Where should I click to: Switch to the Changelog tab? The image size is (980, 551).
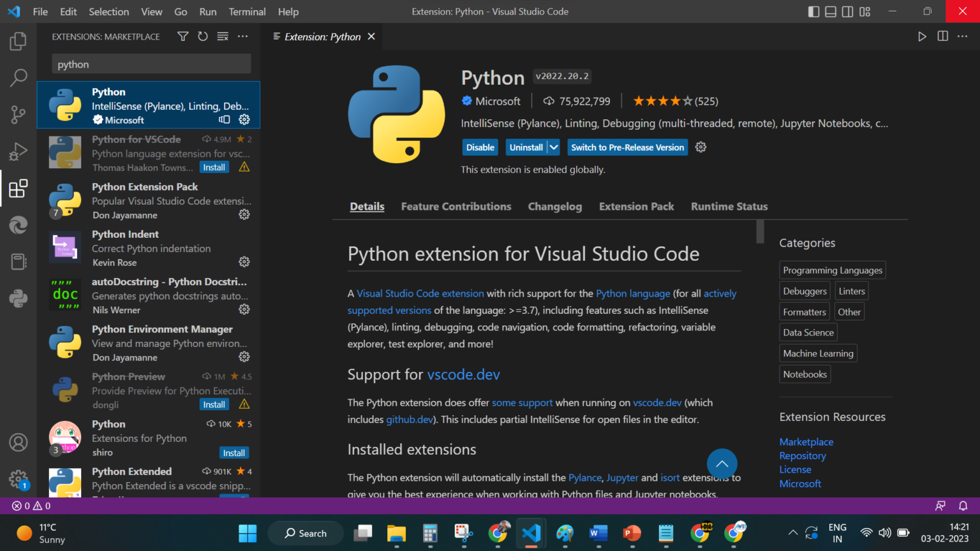click(x=554, y=206)
